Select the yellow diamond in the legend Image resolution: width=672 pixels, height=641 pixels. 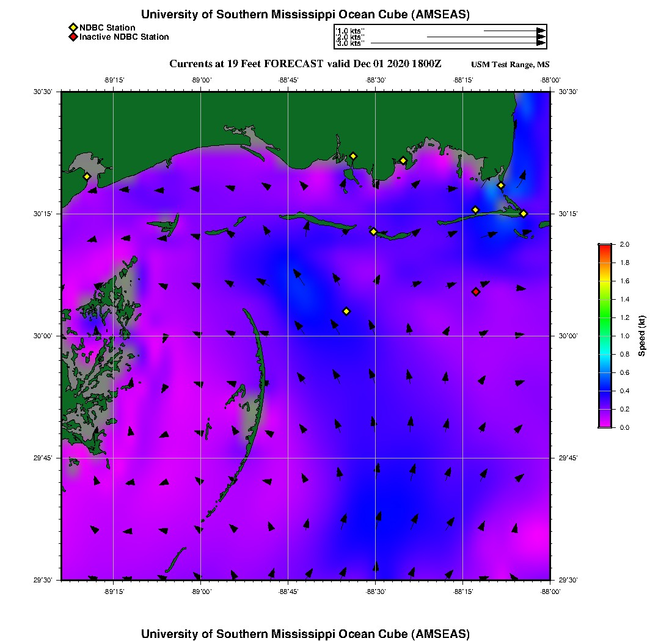pyautogui.click(x=73, y=27)
